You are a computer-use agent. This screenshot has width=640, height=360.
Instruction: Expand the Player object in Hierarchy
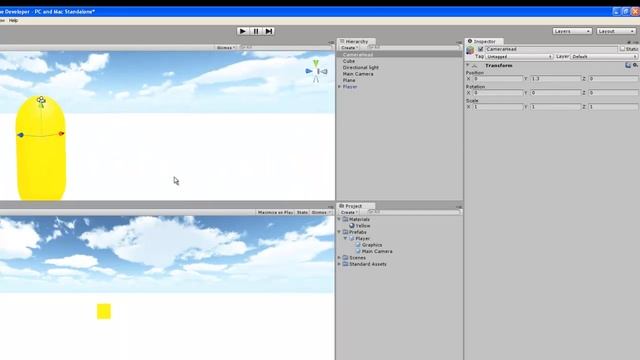339,87
